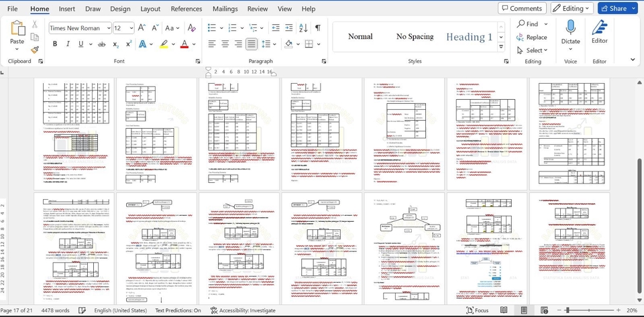
Task: Toggle show paragraph marks pilcrow
Action: 317,28
